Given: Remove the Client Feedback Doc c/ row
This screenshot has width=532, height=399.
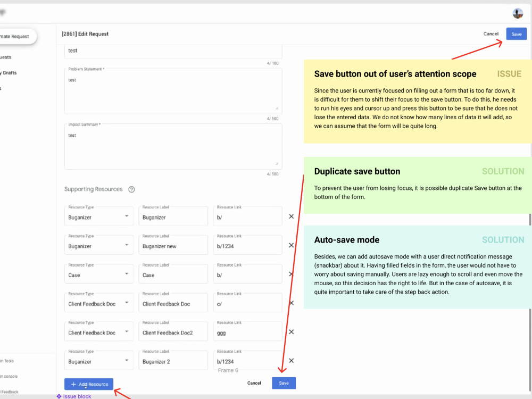Looking at the screenshot, I should click(x=291, y=303).
